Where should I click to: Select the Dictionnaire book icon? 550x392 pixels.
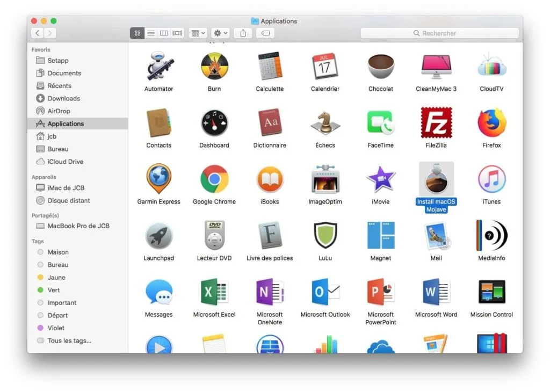(x=270, y=123)
